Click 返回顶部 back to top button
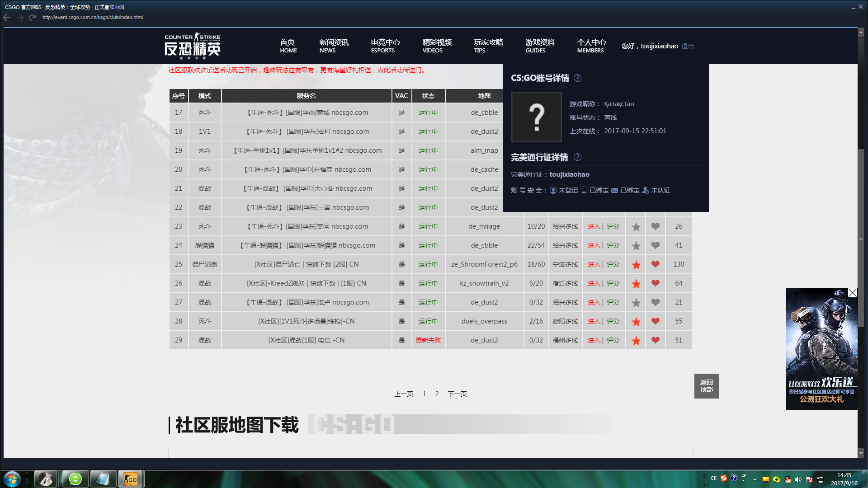This screenshot has width=868, height=488. (x=706, y=386)
